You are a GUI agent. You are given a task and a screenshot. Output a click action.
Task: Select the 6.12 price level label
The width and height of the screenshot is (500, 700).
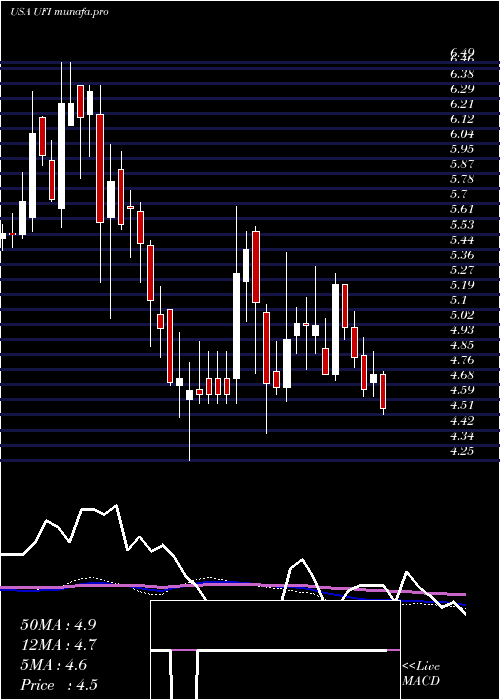pos(462,119)
